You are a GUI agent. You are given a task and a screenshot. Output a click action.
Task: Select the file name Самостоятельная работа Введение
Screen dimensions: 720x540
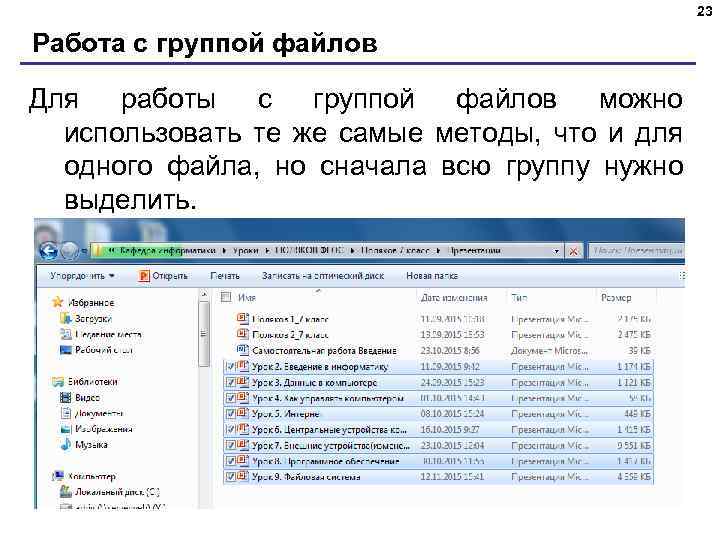click(x=324, y=350)
